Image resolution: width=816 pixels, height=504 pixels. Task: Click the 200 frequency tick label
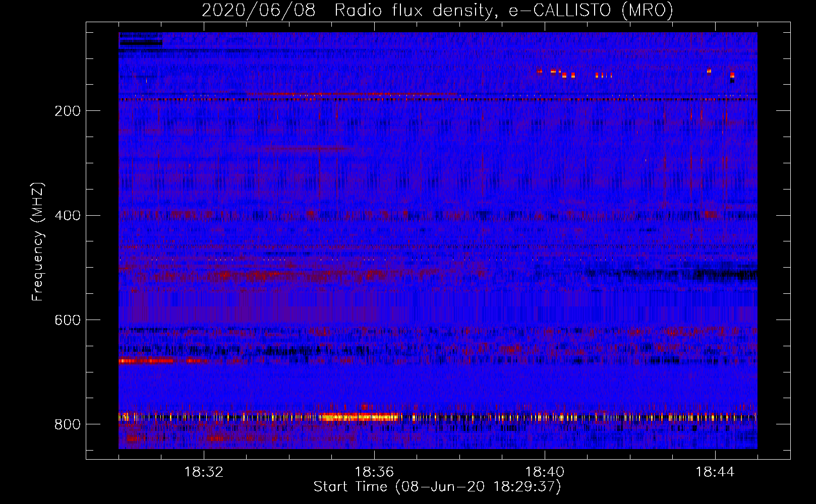tap(68, 111)
